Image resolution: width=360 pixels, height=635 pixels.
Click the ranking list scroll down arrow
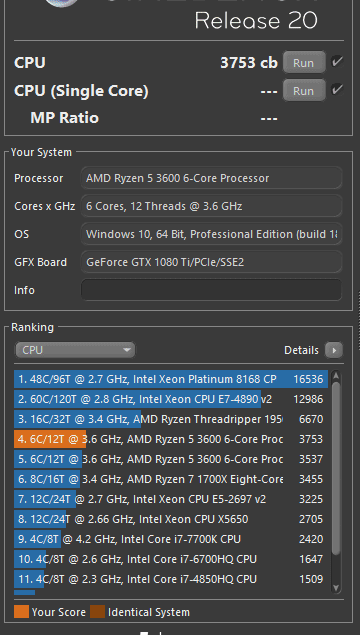tap(336, 588)
